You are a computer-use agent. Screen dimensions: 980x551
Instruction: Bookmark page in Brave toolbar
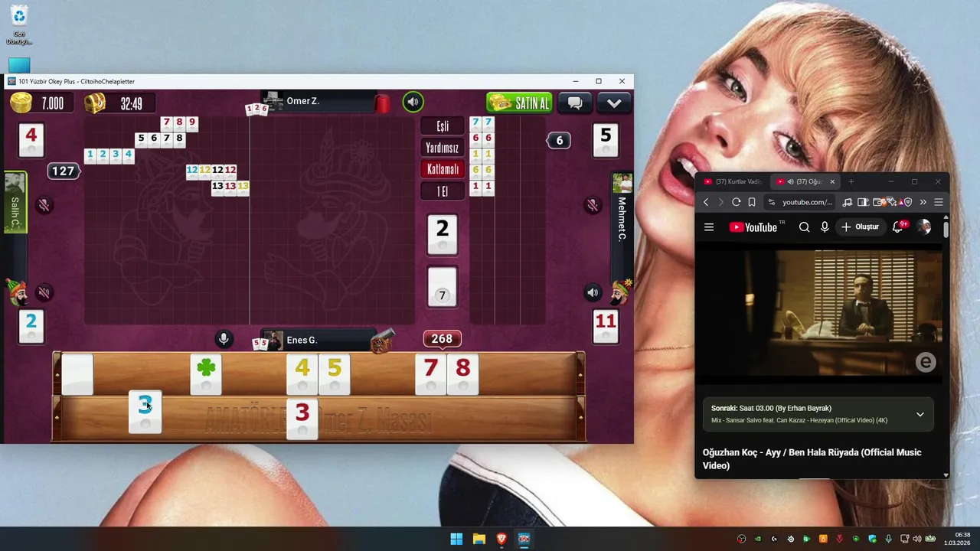[752, 202]
